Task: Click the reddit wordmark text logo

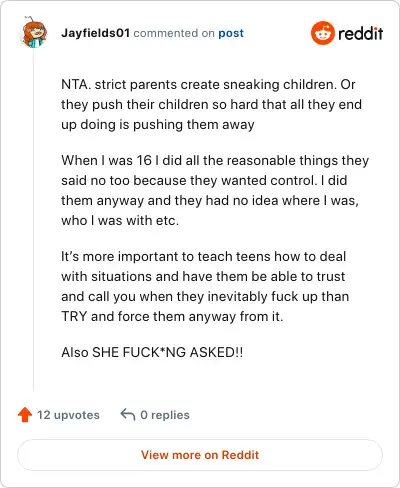Action: click(361, 33)
